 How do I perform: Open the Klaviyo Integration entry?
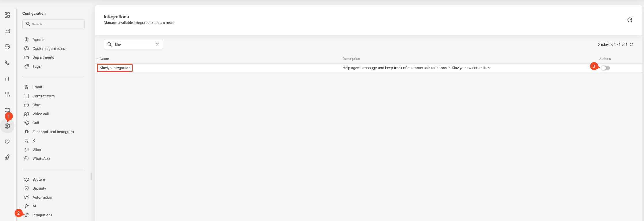click(x=115, y=68)
